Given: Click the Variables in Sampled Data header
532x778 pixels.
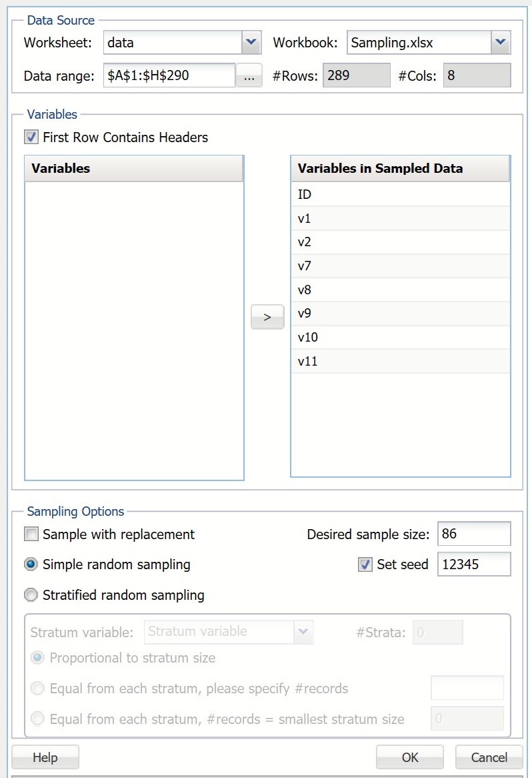Looking at the screenshot, I should [x=400, y=169].
